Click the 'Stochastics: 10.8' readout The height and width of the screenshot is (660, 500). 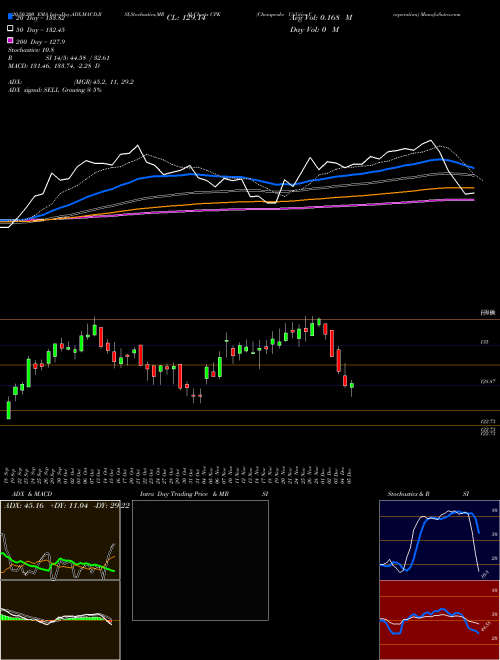click(x=31, y=50)
